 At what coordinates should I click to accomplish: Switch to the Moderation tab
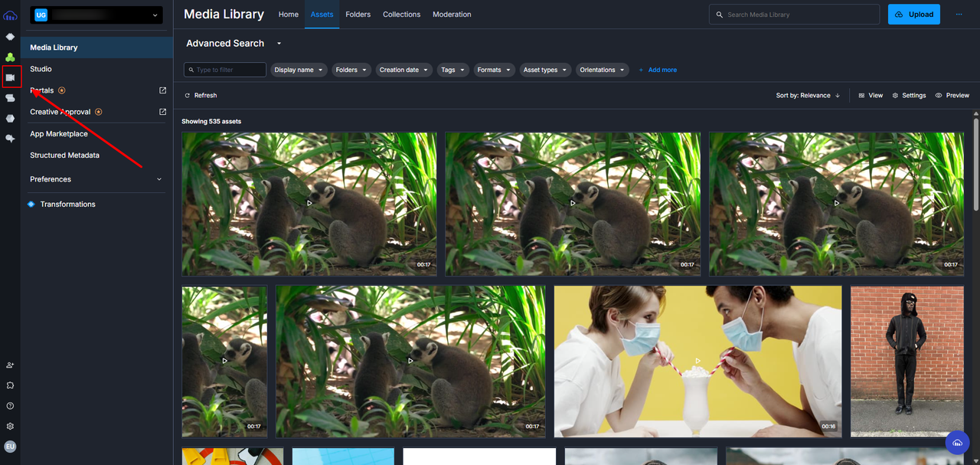452,15
